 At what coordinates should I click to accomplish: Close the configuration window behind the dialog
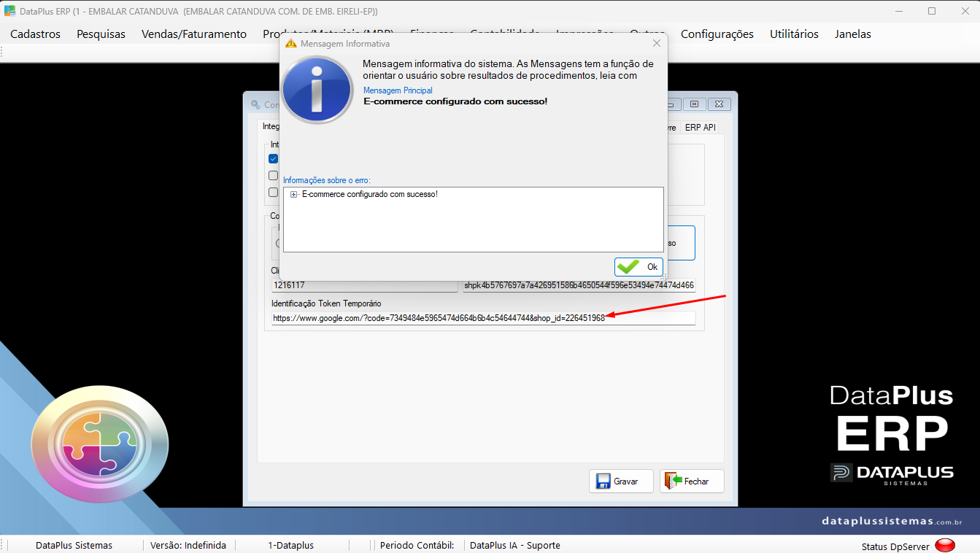pos(719,104)
